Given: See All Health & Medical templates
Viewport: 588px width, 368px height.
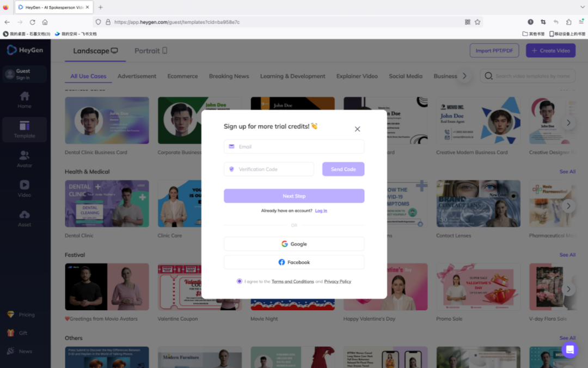Looking at the screenshot, I should pos(567,172).
